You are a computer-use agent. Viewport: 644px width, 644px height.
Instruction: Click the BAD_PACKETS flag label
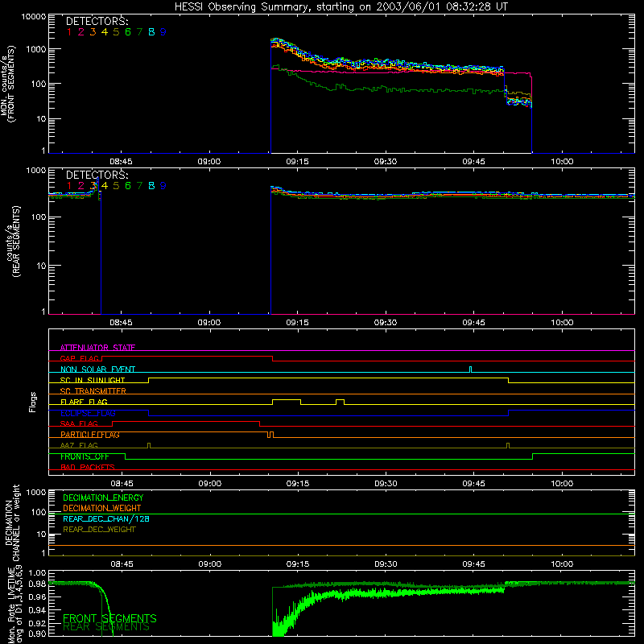tap(88, 467)
